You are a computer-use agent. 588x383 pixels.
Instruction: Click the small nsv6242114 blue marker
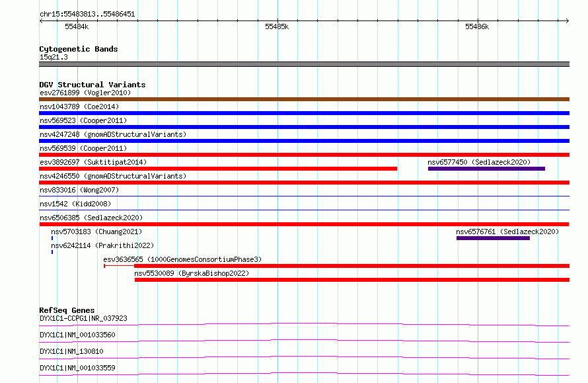(x=52, y=252)
